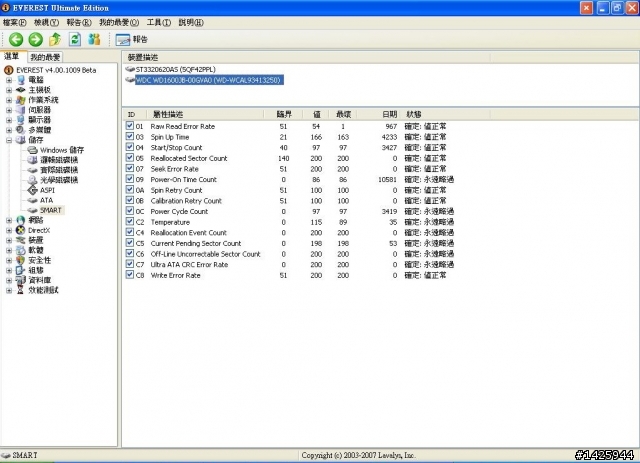
Task: Open the Report (R) menu
Action: click(79, 22)
